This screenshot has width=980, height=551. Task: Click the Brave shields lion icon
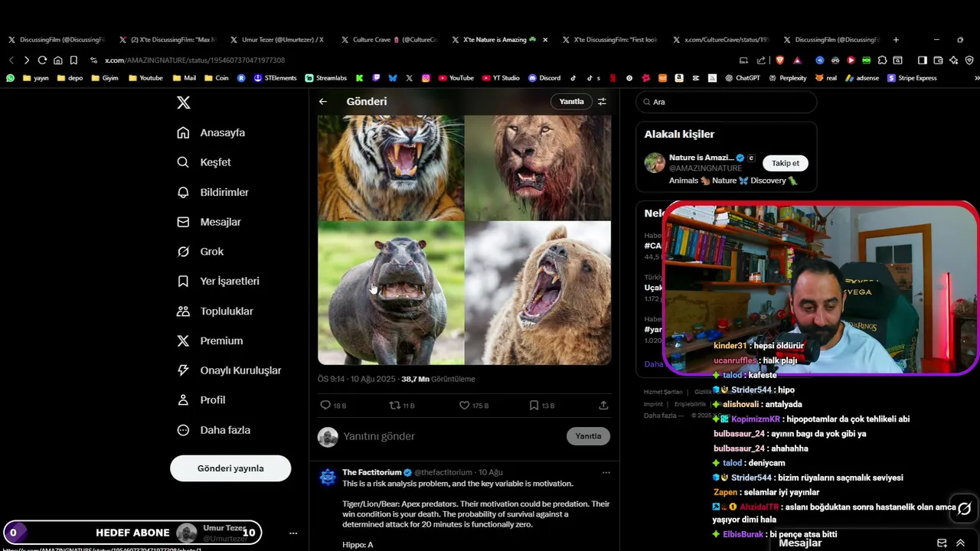click(x=780, y=60)
